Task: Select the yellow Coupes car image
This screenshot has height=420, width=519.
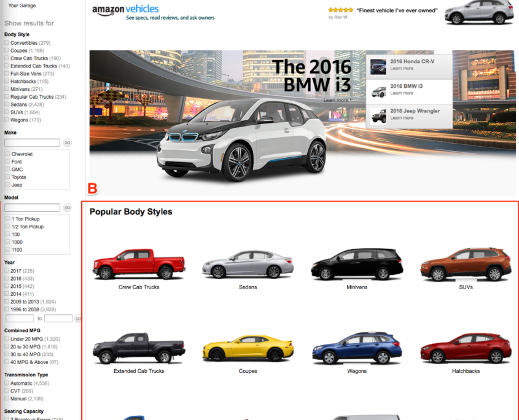Action: (248, 348)
